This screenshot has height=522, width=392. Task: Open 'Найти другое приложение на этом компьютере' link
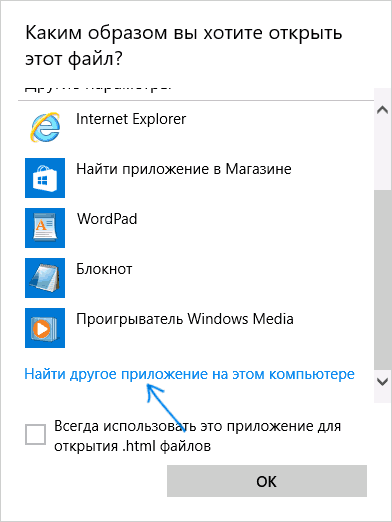[x=189, y=374]
